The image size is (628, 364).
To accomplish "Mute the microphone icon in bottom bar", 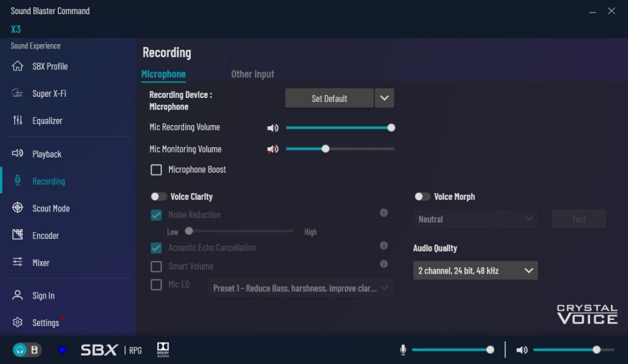I will click(403, 350).
